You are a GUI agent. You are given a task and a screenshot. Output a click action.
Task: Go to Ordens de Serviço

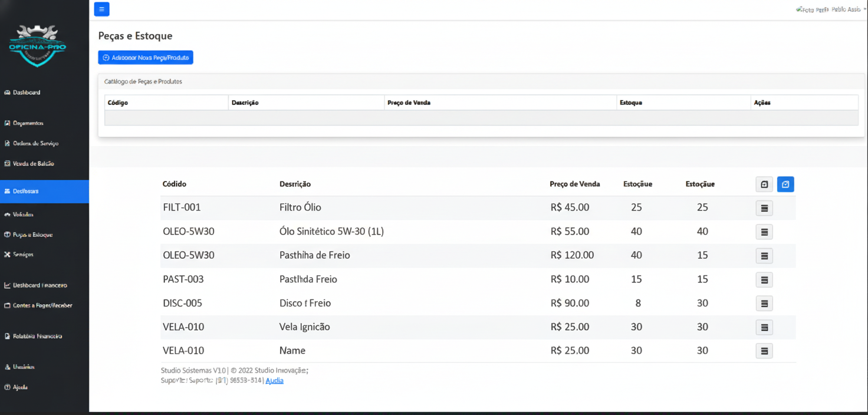pyautogui.click(x=31, y=143)
